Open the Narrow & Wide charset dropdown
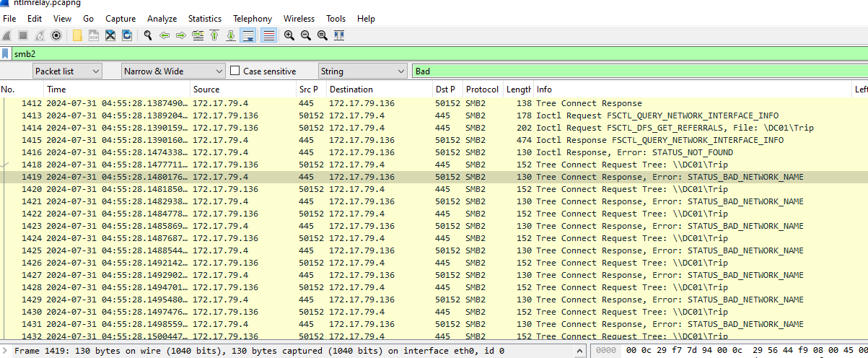Screen dimensions: 868x358 [x=173, y=71]
